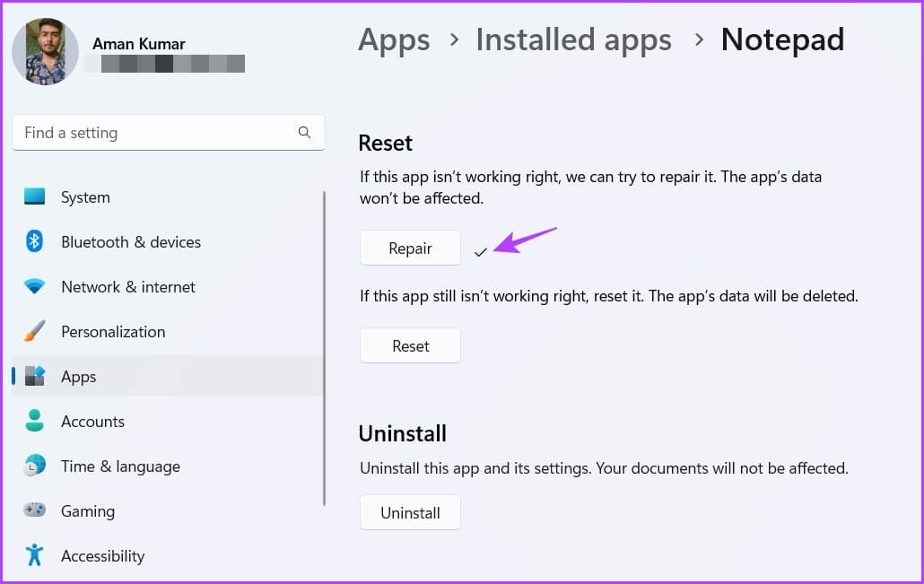The width and height of the screenshot is (924, 584).
Task: Go back to Apps breadcrumb
Action: [x=394, y=40]
